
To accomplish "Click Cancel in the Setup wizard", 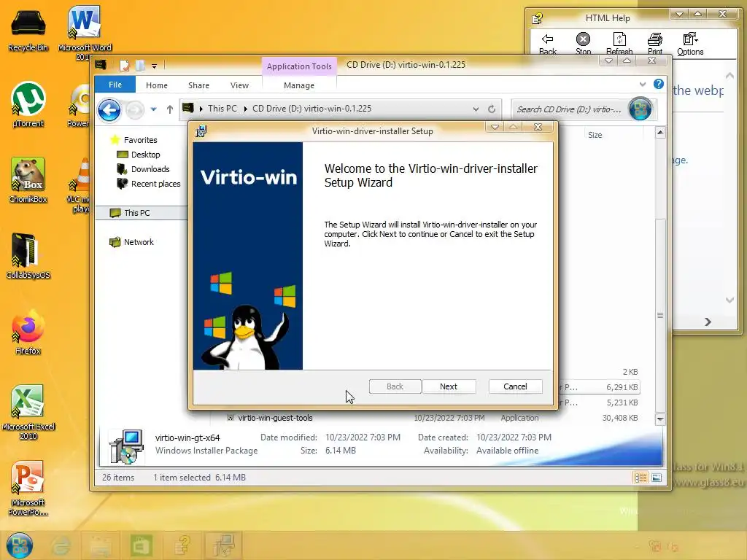I will point(515,386).
